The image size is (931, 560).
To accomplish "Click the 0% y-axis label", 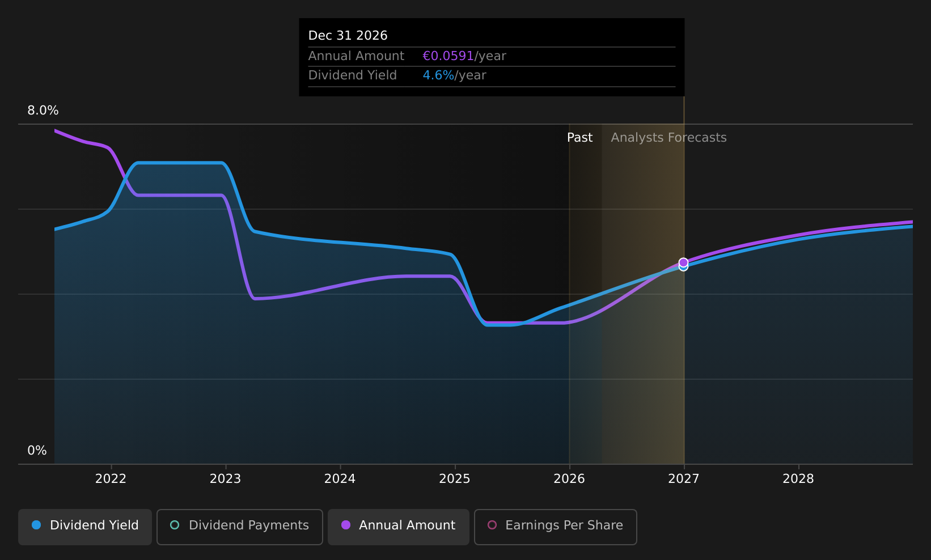I will coord(37,451).
